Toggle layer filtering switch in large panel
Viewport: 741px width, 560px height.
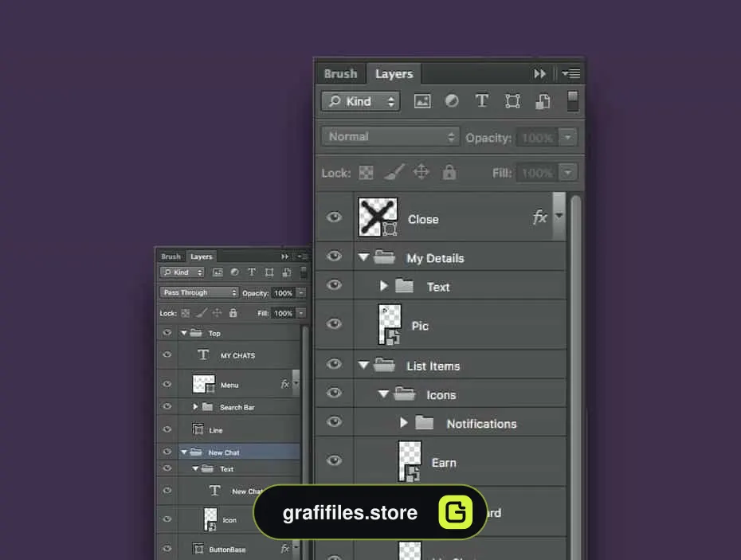point(572,101)
